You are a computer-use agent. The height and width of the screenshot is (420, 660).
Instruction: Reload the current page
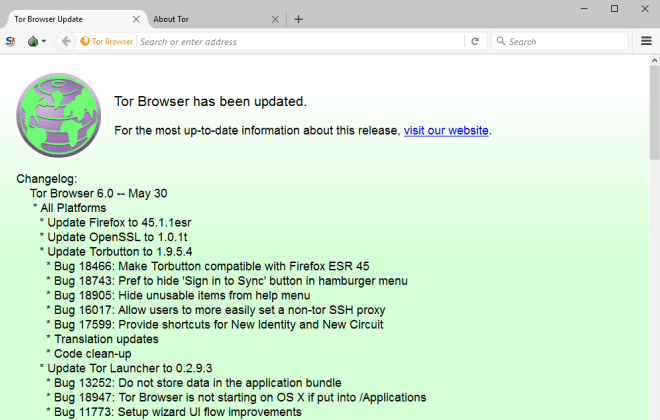click(475, 41)
